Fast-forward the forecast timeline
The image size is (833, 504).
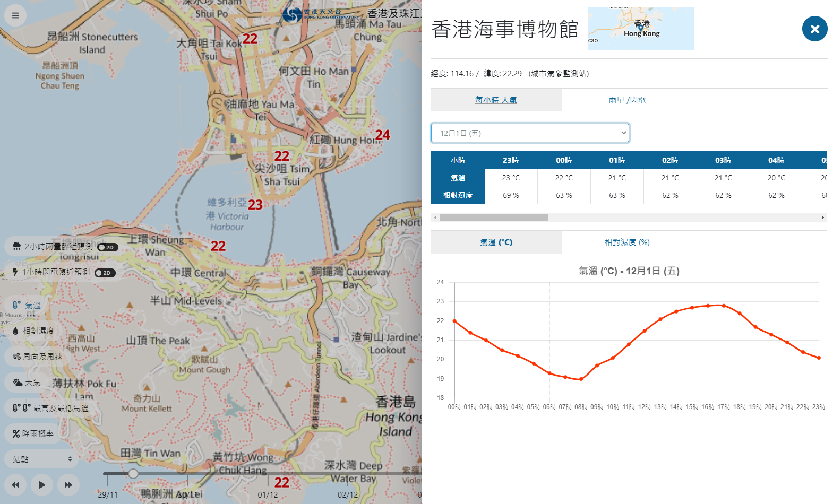tap(68, 485)
